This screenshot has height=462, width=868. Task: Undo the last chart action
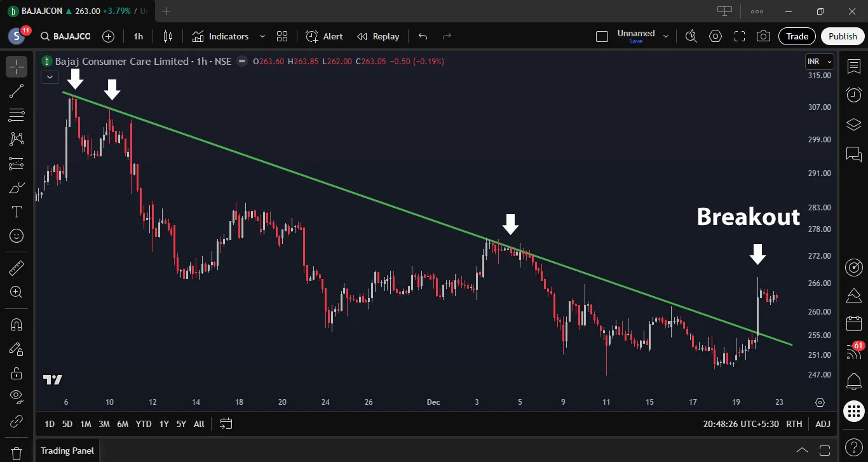tap(423, 36)
